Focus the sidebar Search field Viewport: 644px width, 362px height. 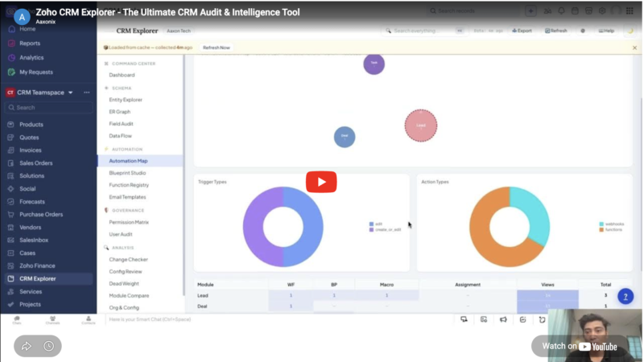49,108
